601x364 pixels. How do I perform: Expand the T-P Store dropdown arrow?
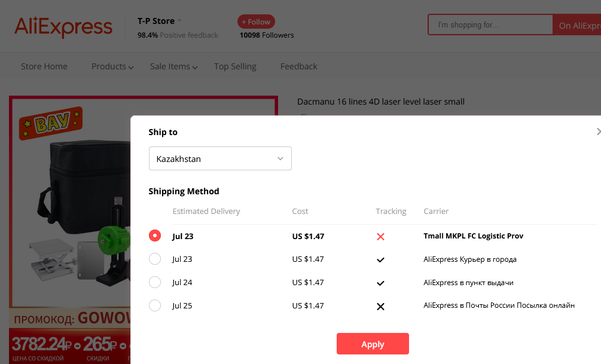pyautogui.click(x=179, y=21)
